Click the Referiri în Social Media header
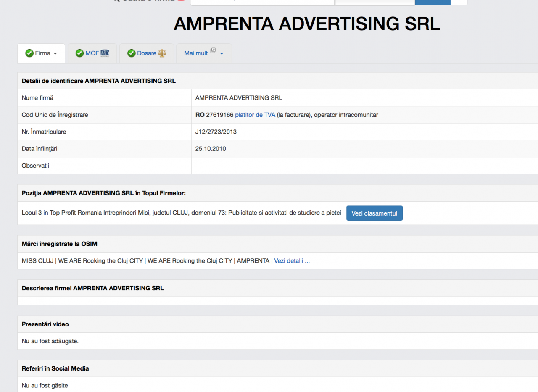Viewport: 538px width, 392px height. (55, 368)
